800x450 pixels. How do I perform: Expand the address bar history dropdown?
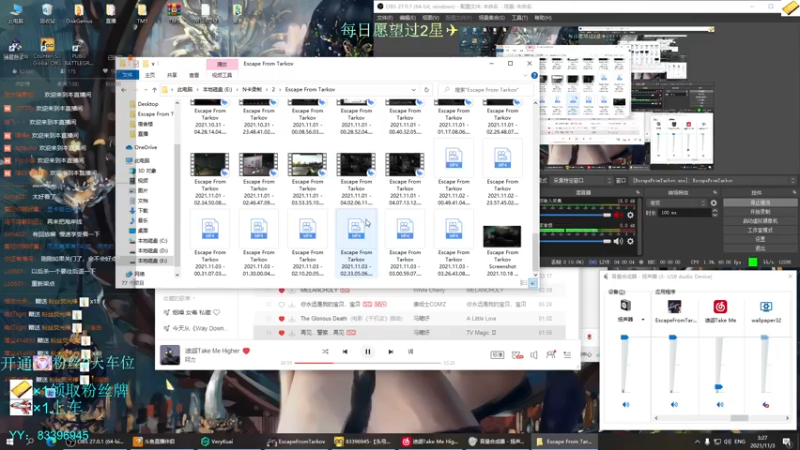click(x=413, y=90)
